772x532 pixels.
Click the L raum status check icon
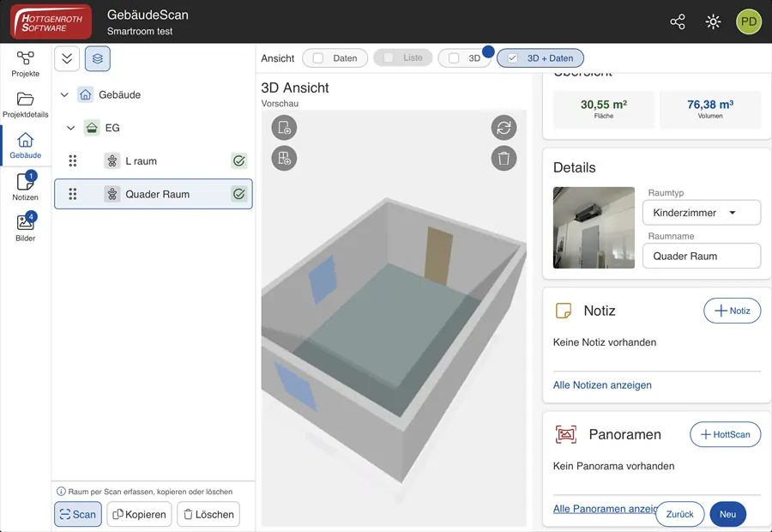click(239, 161)
